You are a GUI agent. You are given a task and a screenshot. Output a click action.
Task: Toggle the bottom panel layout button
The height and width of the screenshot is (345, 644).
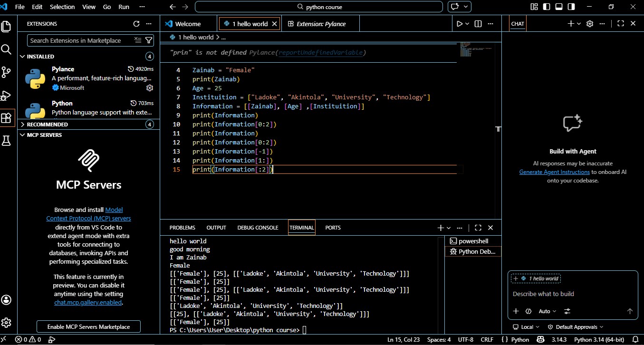[559, 7]
